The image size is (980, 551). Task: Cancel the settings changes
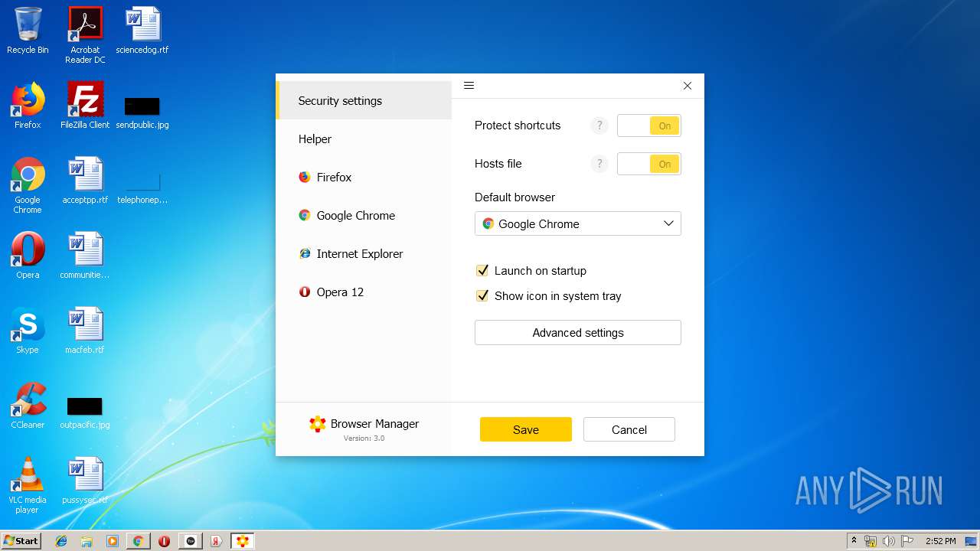pos(629,429)
